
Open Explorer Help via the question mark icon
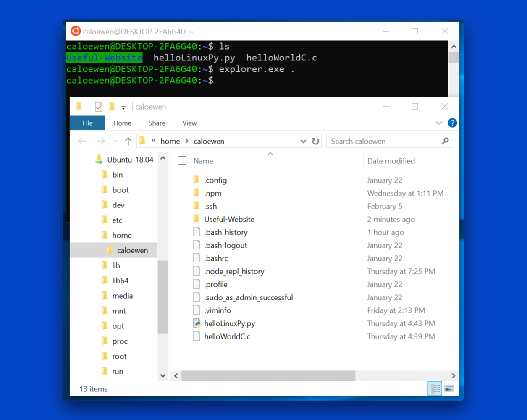pyautogui.click(x=452, y=123)
